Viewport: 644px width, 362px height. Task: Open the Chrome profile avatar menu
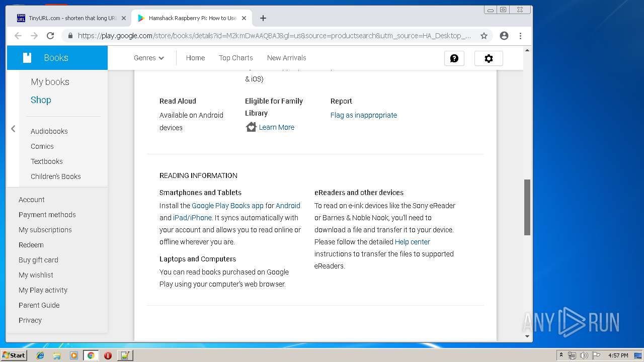504,36
